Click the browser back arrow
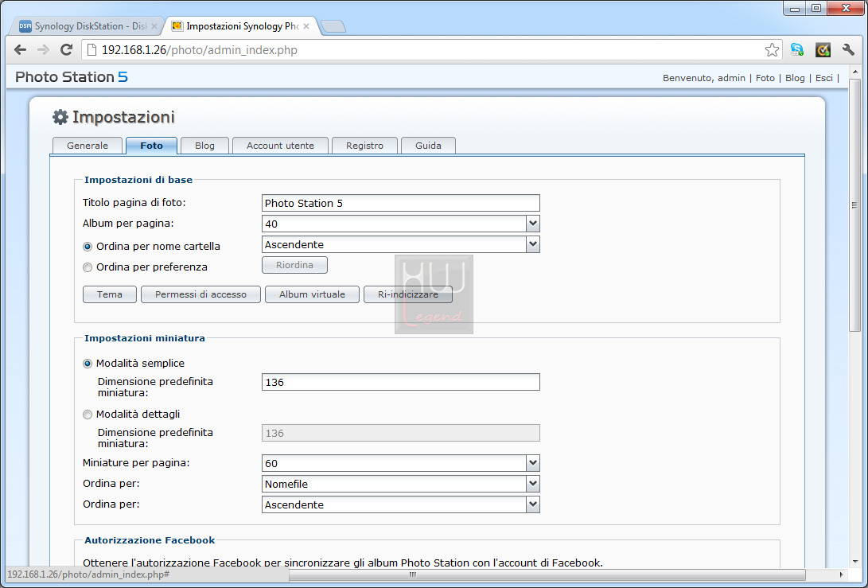The image size is (868, 588). [21, 50]
